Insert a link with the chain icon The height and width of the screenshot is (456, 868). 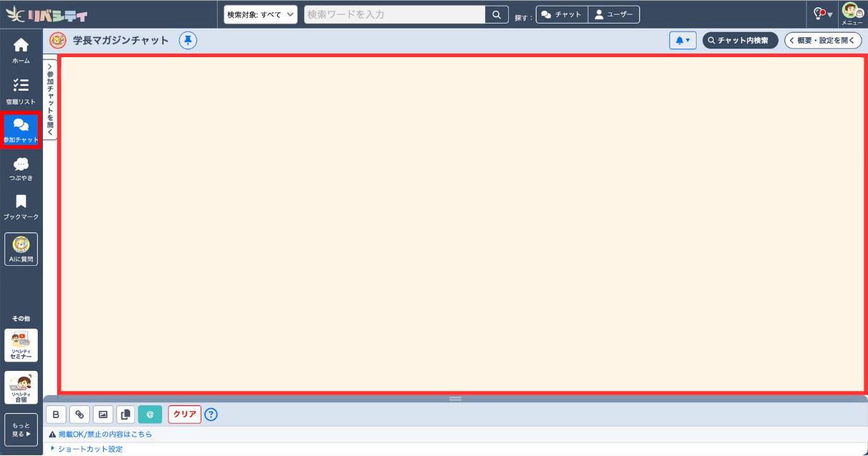pos(79,414)
